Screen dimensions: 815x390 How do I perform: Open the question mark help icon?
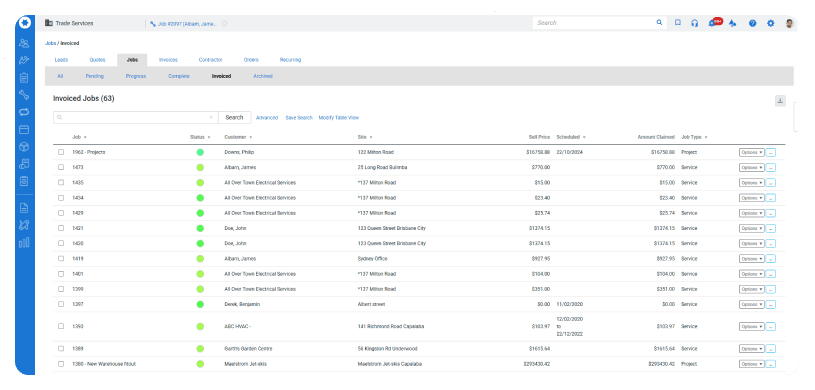[x=752, y=23]
